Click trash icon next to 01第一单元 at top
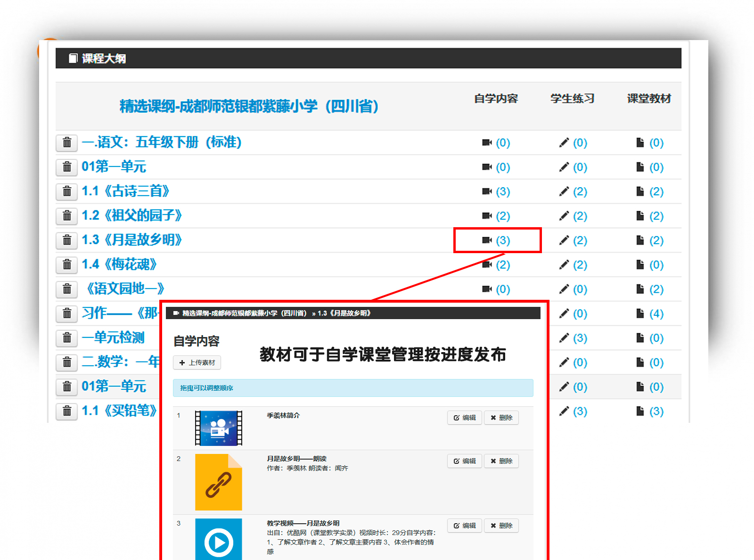 tap(67, 167)
